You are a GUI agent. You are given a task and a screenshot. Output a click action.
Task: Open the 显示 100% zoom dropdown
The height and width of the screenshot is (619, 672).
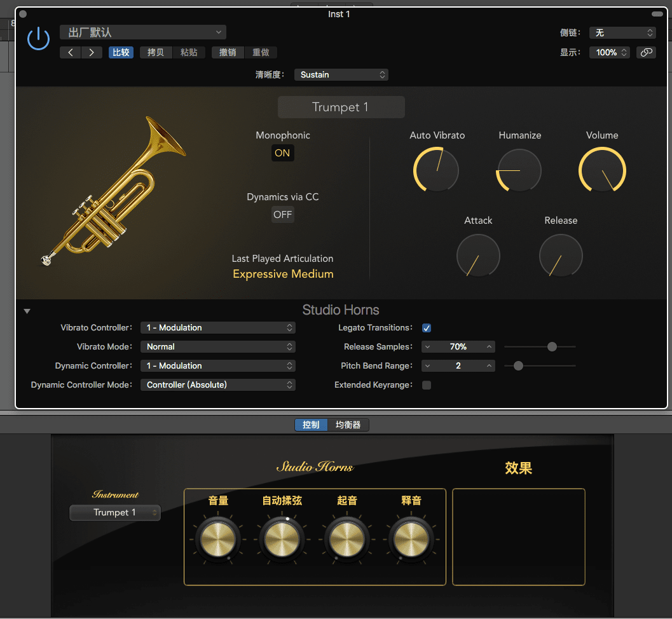coord(610,52)
